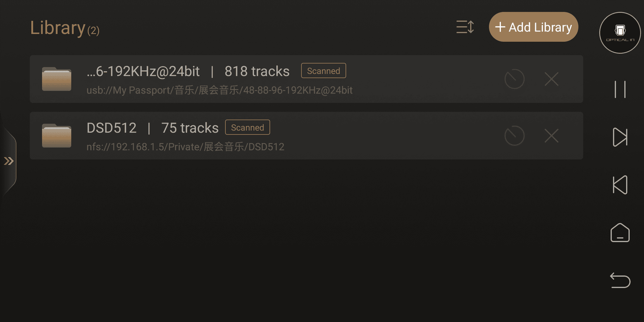Skip to the next track
Image resolution: width=644 pixels, height=322 pixels.
(x=620, y=137)
